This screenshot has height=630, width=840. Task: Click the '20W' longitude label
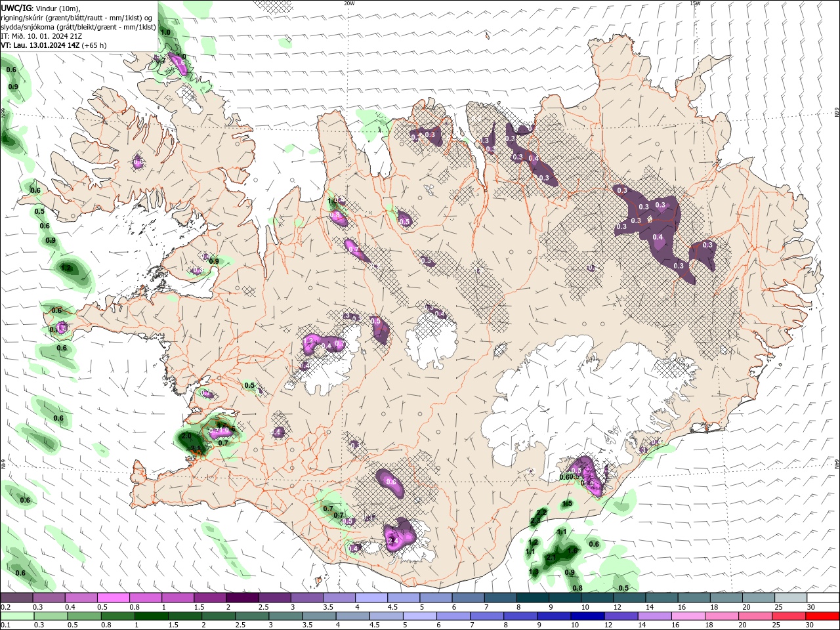[350, 3]
